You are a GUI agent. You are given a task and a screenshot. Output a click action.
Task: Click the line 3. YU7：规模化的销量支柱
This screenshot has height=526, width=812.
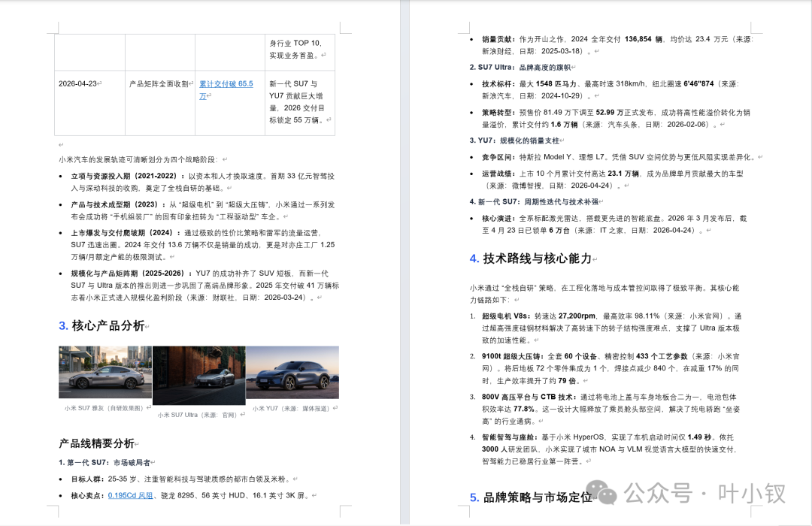(514, 141)
